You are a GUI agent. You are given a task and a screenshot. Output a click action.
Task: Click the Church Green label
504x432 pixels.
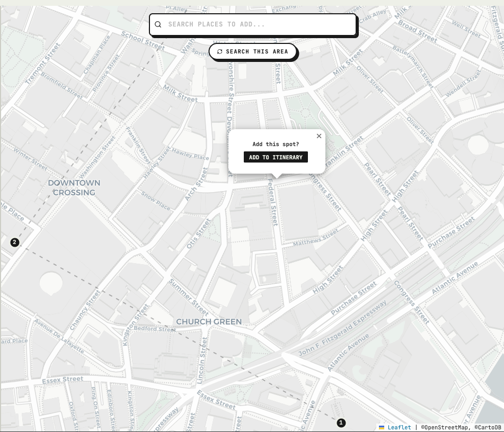coord(209,321)
